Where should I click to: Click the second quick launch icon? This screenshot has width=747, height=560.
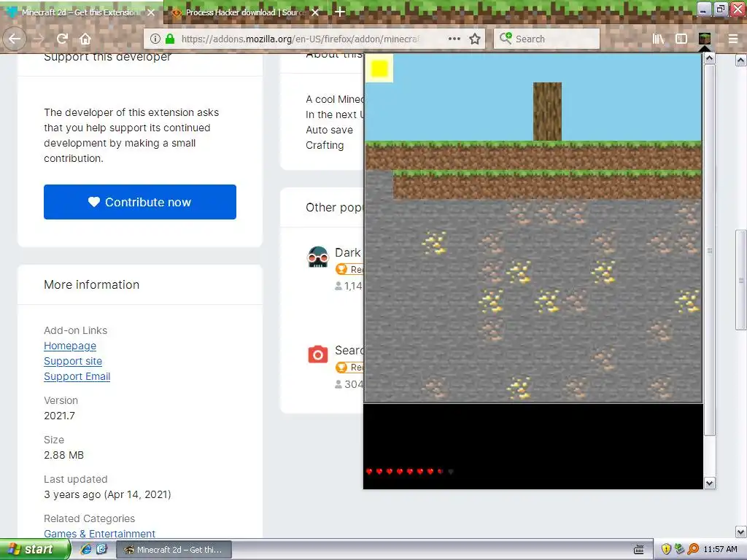tap(101, 549)
